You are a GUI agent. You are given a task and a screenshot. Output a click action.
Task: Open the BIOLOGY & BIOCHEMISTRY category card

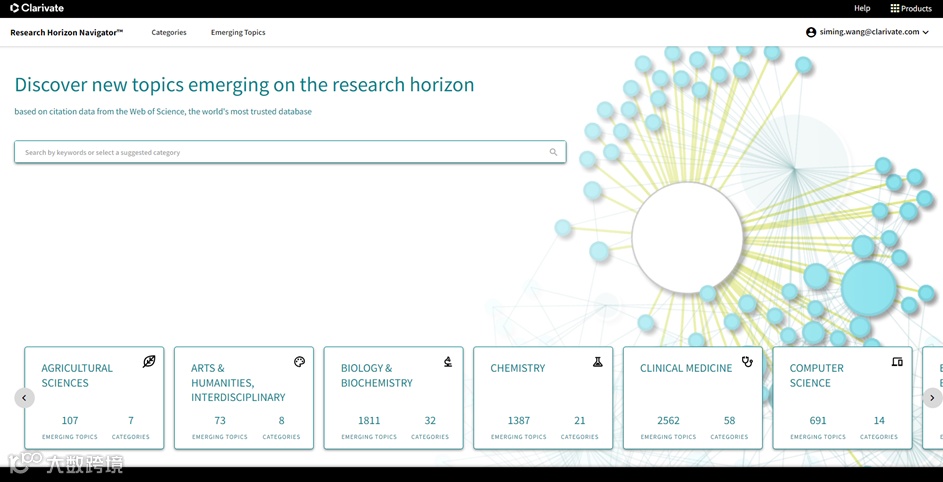(x=393, y=398)
